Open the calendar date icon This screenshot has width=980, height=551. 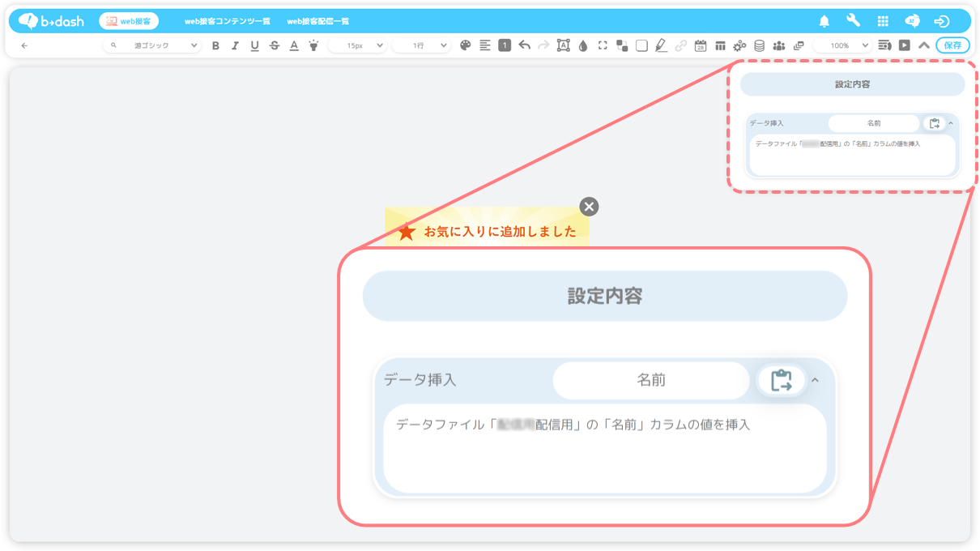(x=701, y=46)
